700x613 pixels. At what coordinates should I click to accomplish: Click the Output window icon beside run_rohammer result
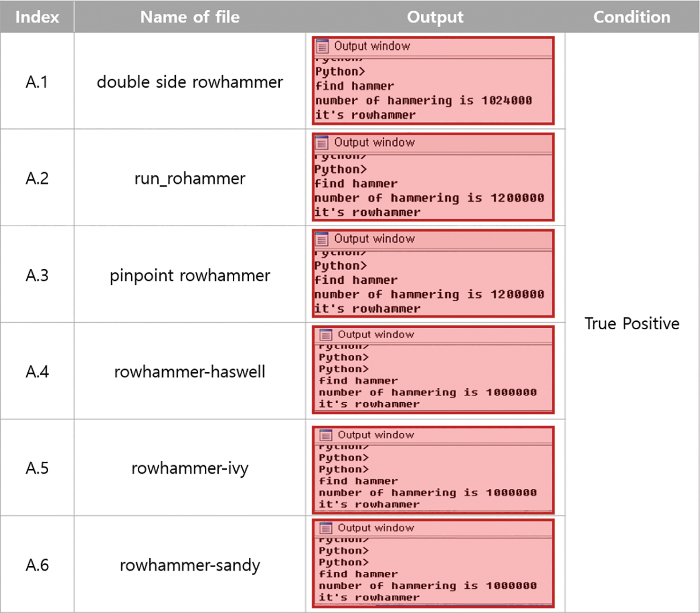click(322, 143)
